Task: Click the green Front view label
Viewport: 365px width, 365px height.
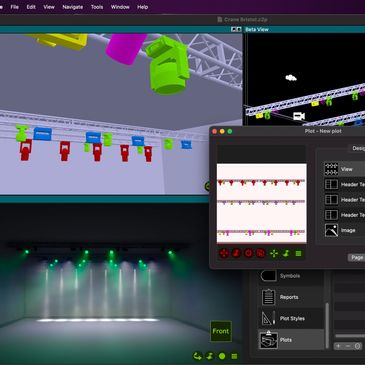Action: [x=221, y=331]
